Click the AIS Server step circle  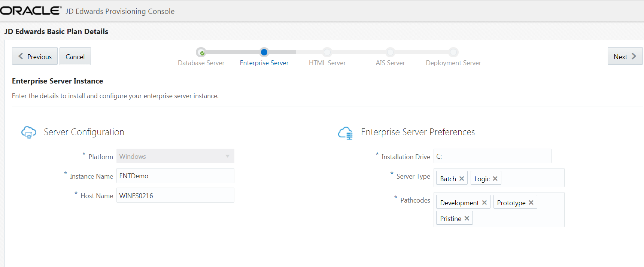390,52
